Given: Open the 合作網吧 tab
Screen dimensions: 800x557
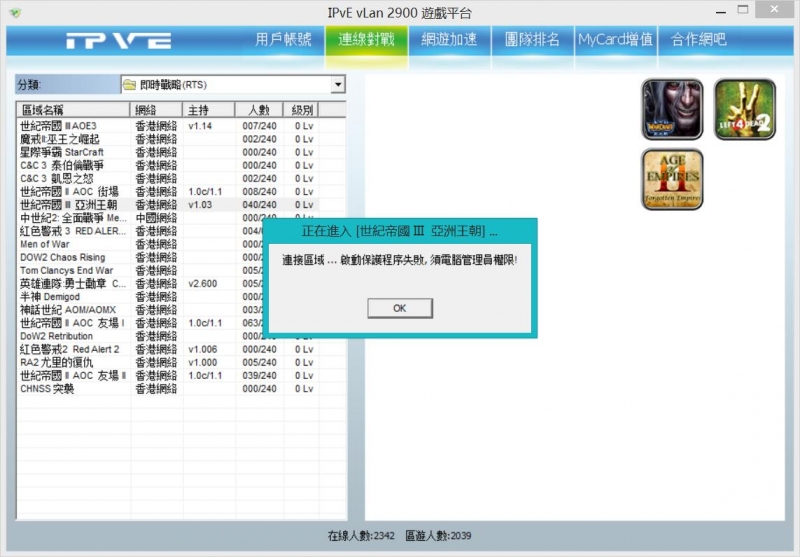Looking at the screenshot, I should 698,39.
